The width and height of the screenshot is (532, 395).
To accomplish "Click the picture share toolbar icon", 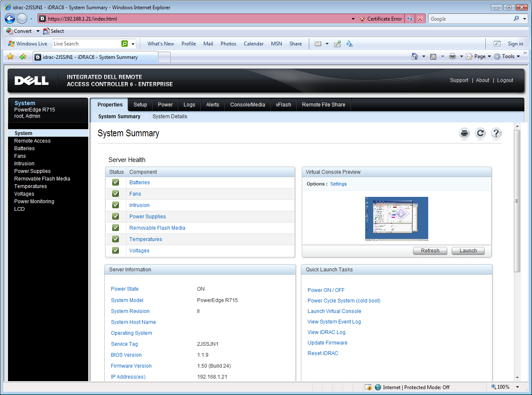I will [337, 44].
